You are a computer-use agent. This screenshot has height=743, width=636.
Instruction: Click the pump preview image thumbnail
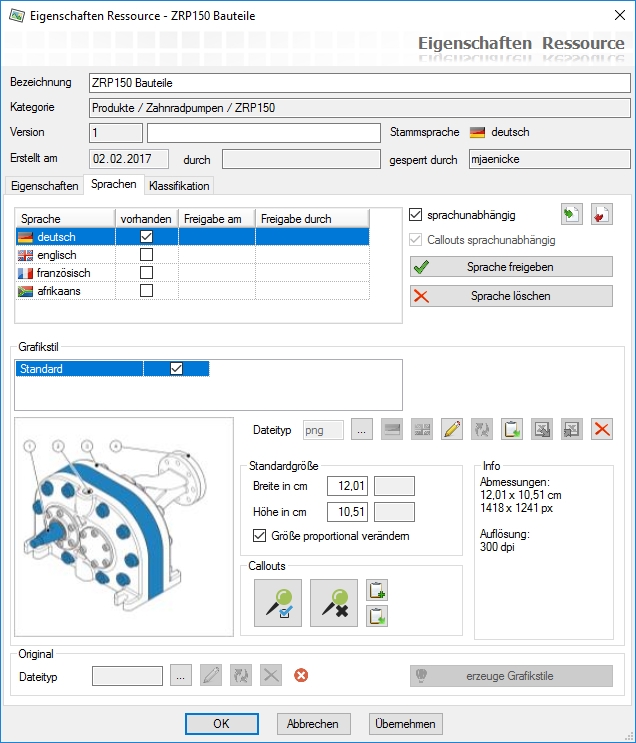[x=124, y=527]
